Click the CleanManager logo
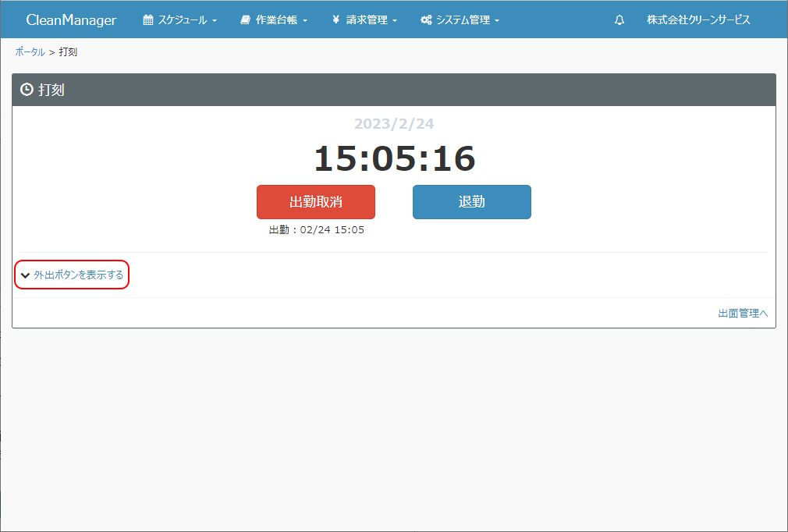The height and width of the screenshot is (532, 788). click(x=71, y=20)
